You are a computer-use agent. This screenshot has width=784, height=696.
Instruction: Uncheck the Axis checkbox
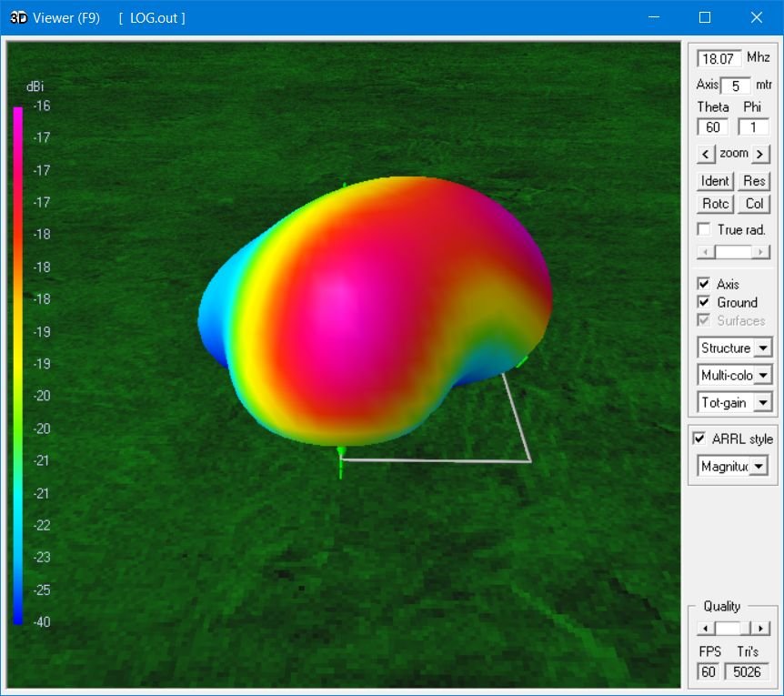coord(704,284)
